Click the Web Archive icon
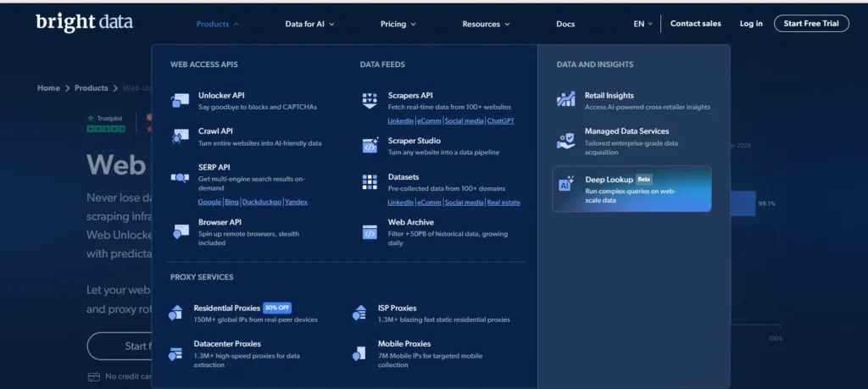Viewport: 868px width, 389px height. (370, 231)
